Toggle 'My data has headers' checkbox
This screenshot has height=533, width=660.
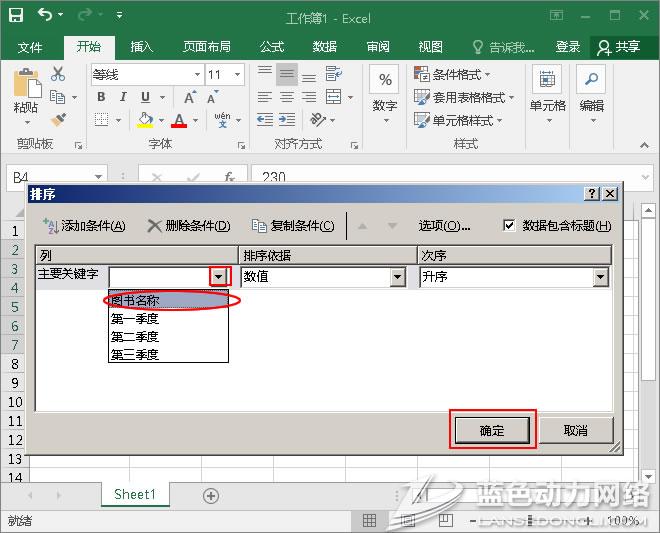(x=509, y=225)
